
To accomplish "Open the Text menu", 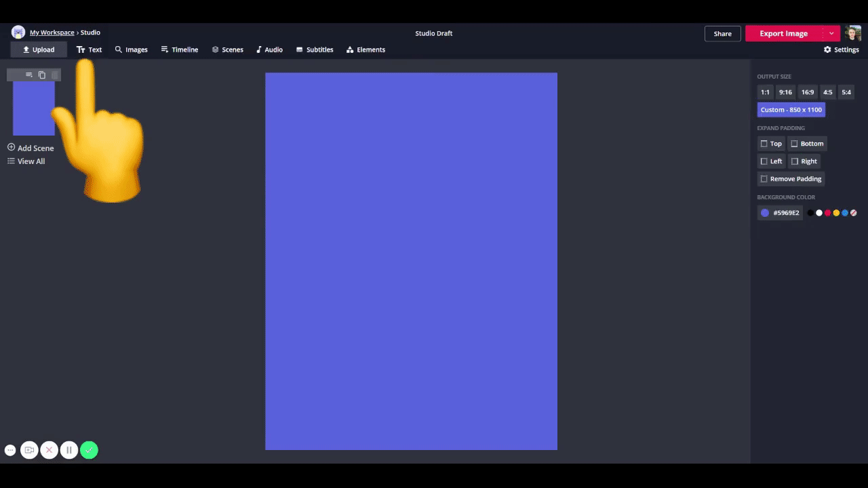I will 89,49.
